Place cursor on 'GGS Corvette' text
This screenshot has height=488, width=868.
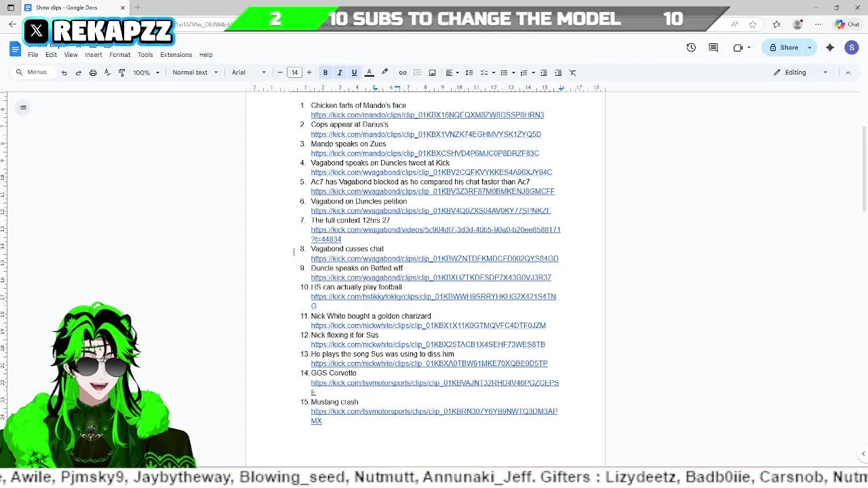coord(334,373)
